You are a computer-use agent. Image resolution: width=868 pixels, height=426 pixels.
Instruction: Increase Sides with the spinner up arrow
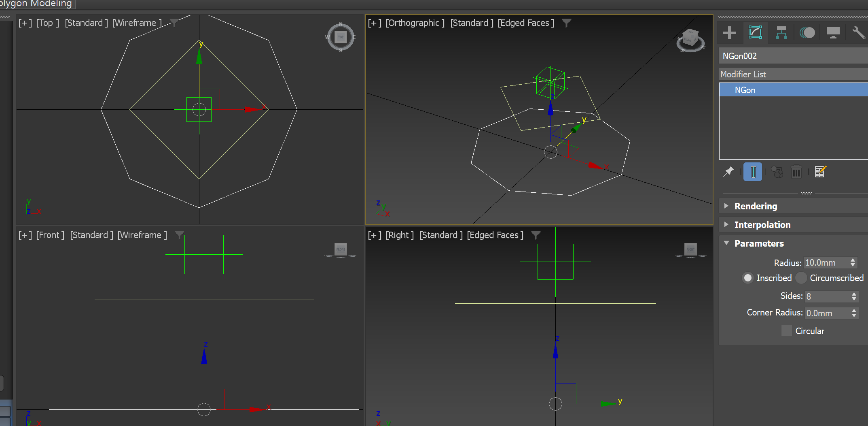pos(854,294)
